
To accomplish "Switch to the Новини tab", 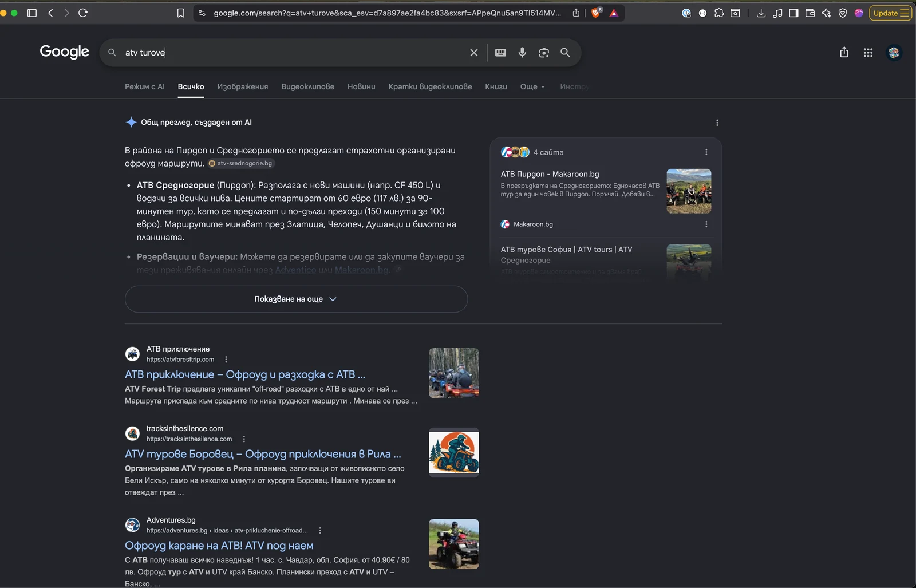I will coord(361,86).
